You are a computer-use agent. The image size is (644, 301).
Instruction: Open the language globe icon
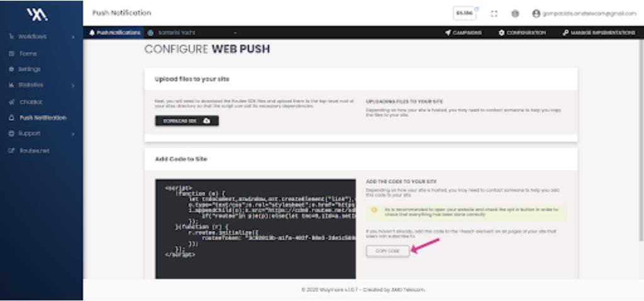click(x=515, y=14)
